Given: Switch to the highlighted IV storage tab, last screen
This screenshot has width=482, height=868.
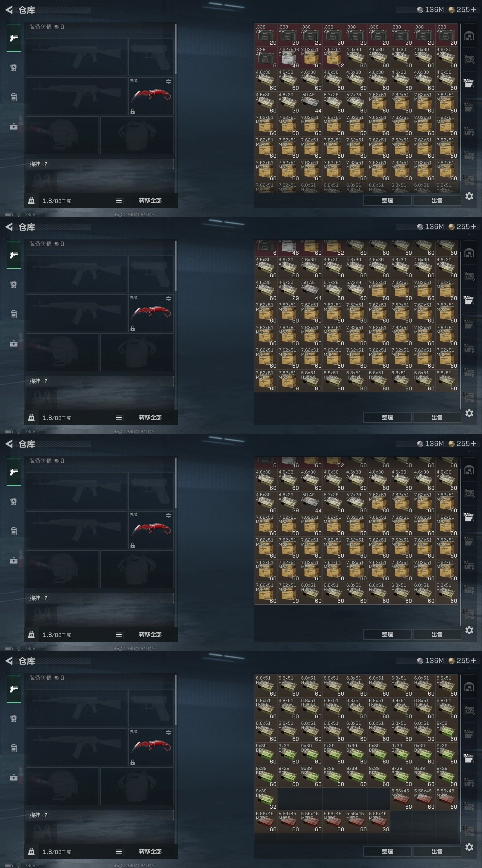Looking at the screenshot, I should (x=469, y=758).
